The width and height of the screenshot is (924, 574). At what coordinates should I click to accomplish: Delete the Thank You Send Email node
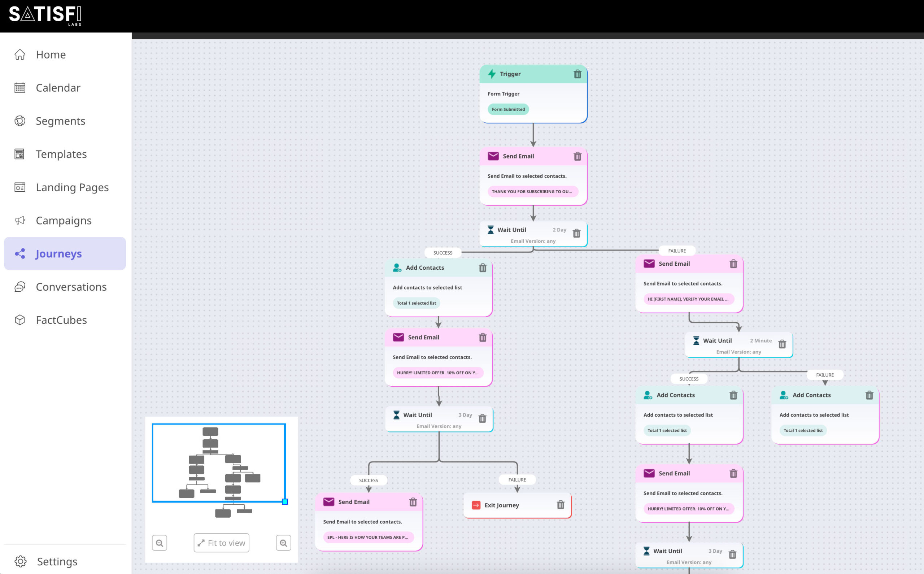[x=577, y=156]
